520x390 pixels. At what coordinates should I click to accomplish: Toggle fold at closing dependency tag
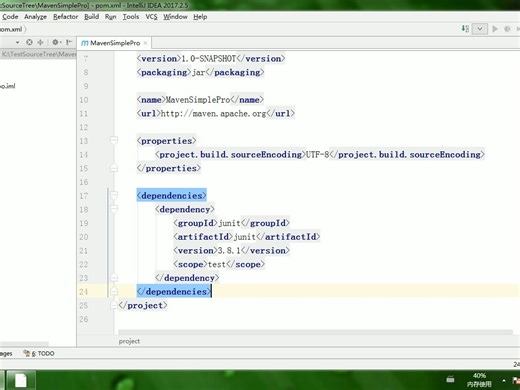(114, 277)
